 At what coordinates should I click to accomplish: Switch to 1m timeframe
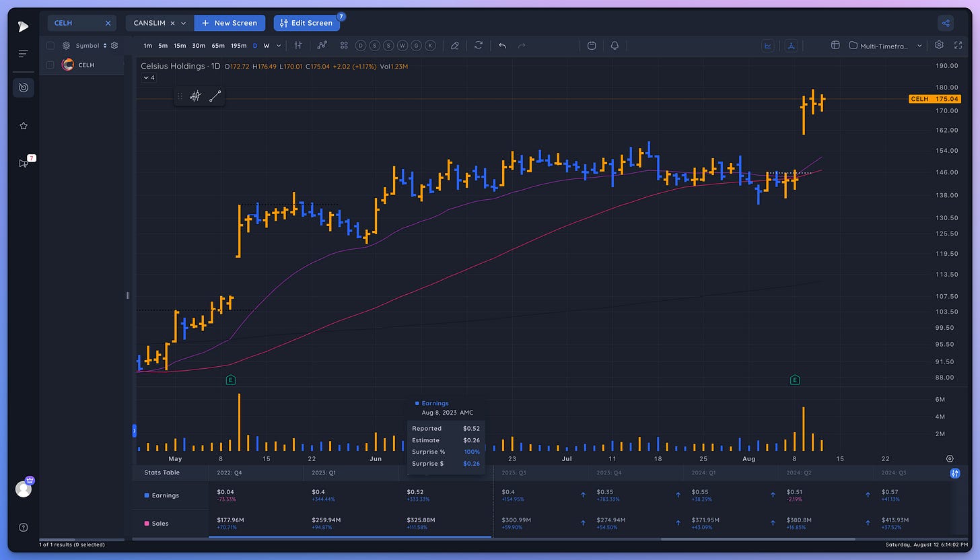tap(147, 46)
